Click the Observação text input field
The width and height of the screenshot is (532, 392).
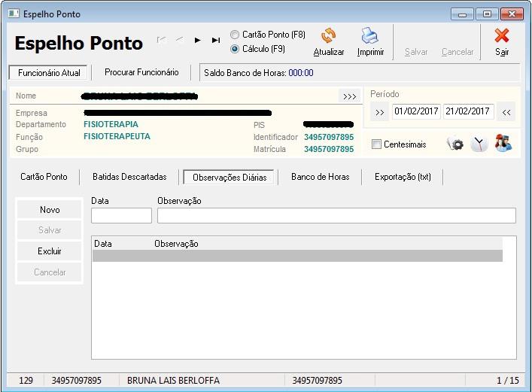336,216
